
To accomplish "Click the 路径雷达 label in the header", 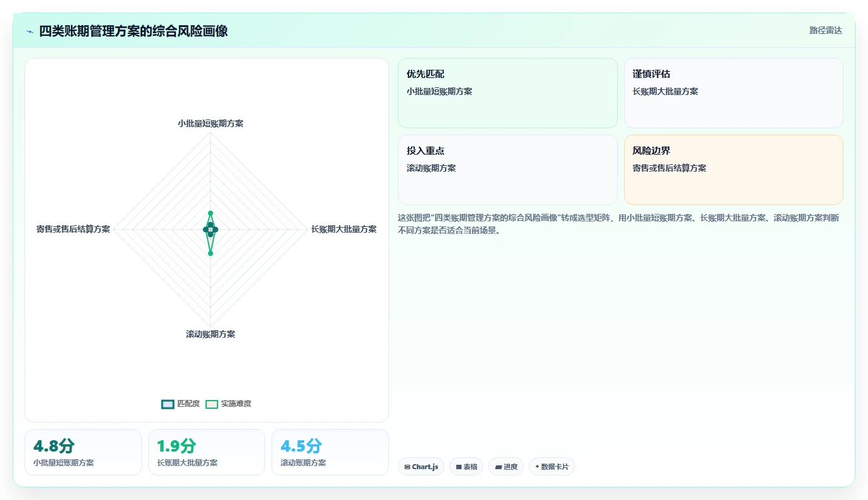I will pos(825,30).
